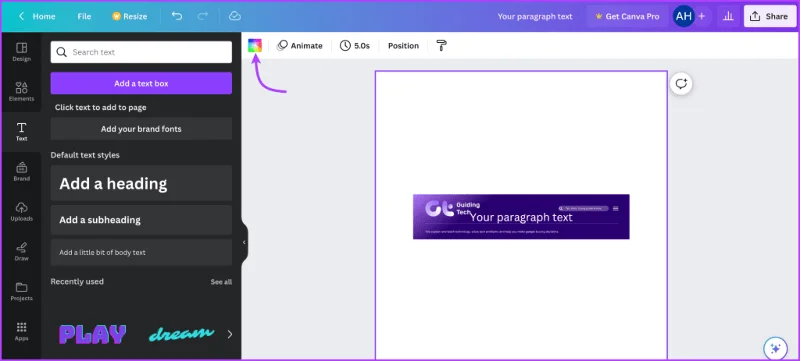Click the undo arrow
800x361 pixels.
(x=177, y=16)
